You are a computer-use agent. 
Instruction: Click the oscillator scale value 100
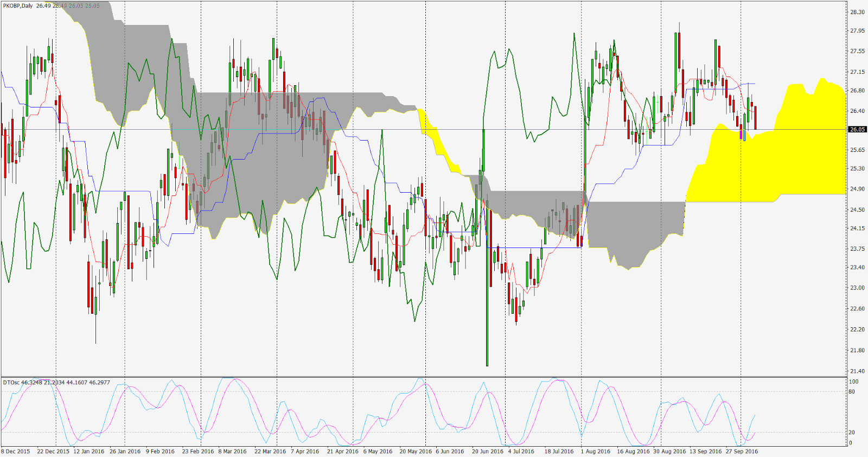pos(853,382)
